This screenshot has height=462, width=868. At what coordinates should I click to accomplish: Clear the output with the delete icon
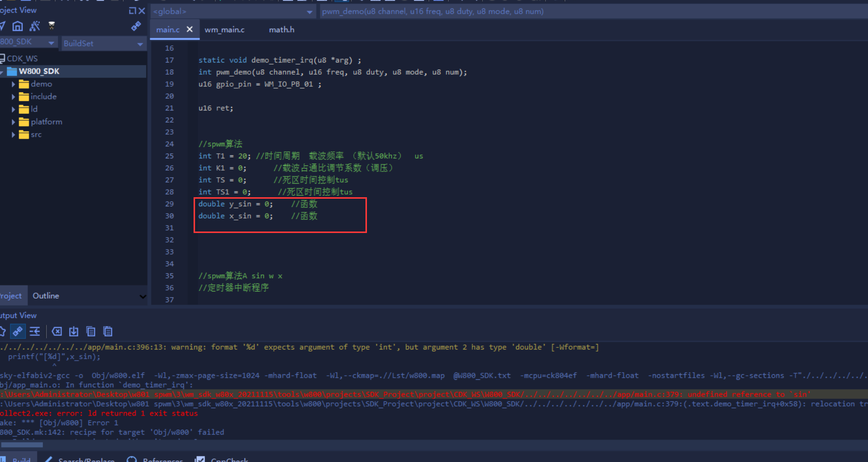57,331
